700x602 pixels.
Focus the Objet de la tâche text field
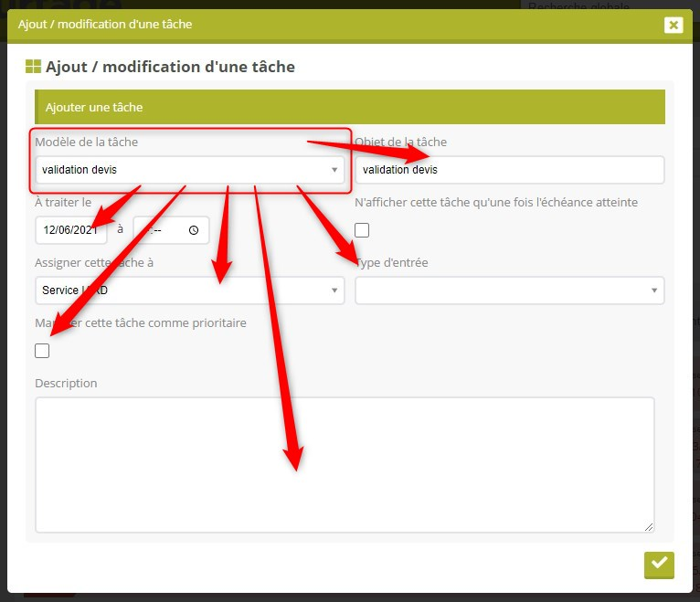[509, 170]
